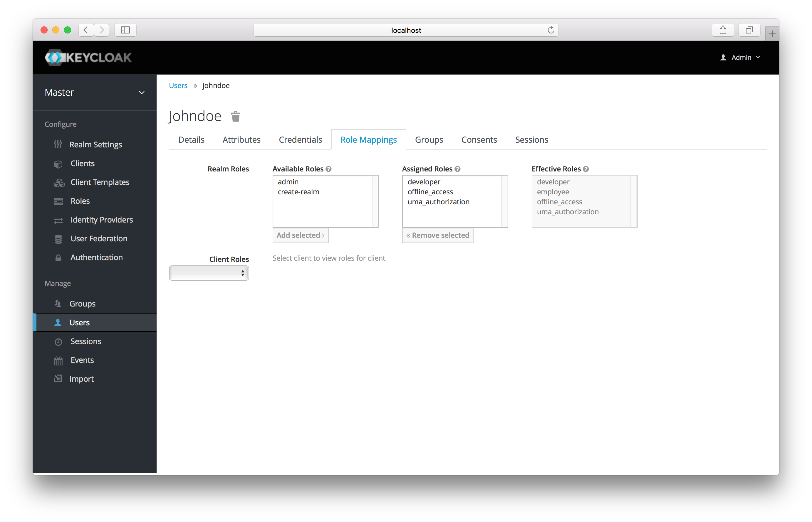Click the Users breadcrumb link
Viewport: 812px width, 522px height.
coord(179,86)
